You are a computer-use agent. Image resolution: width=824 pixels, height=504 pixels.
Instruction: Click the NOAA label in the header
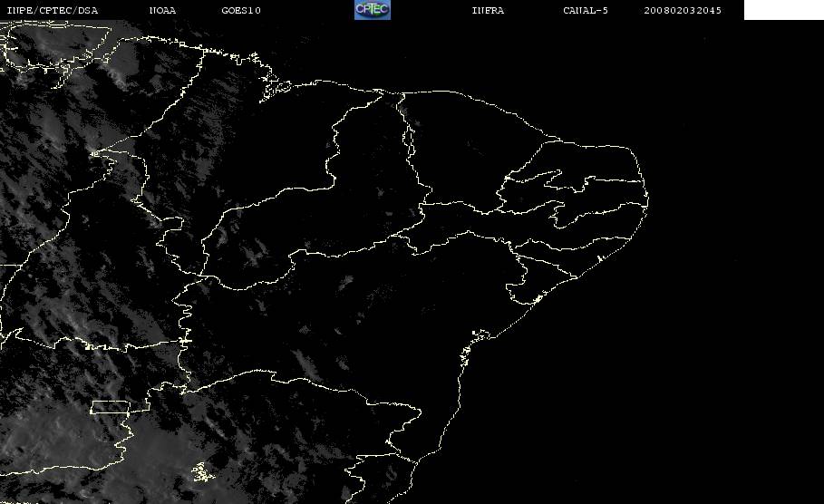point(162,10)
